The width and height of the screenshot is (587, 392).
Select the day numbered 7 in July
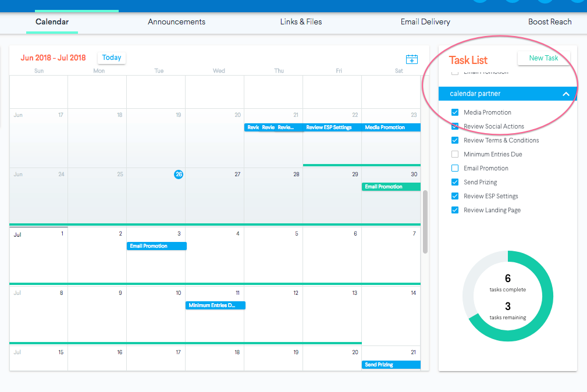coord(414,234)
